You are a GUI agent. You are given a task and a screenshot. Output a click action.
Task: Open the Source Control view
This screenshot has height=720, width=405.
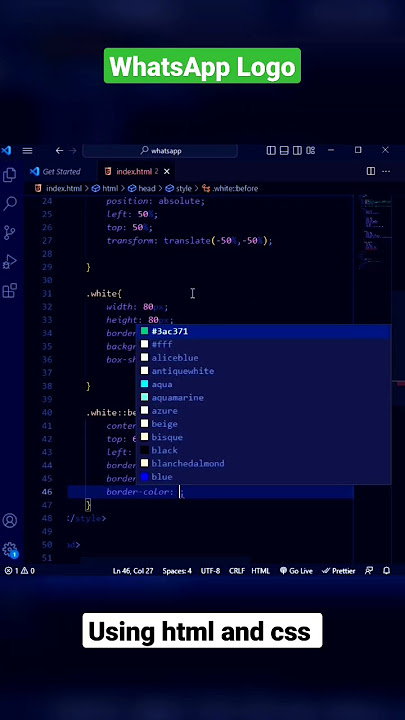[x=9, y=233]
